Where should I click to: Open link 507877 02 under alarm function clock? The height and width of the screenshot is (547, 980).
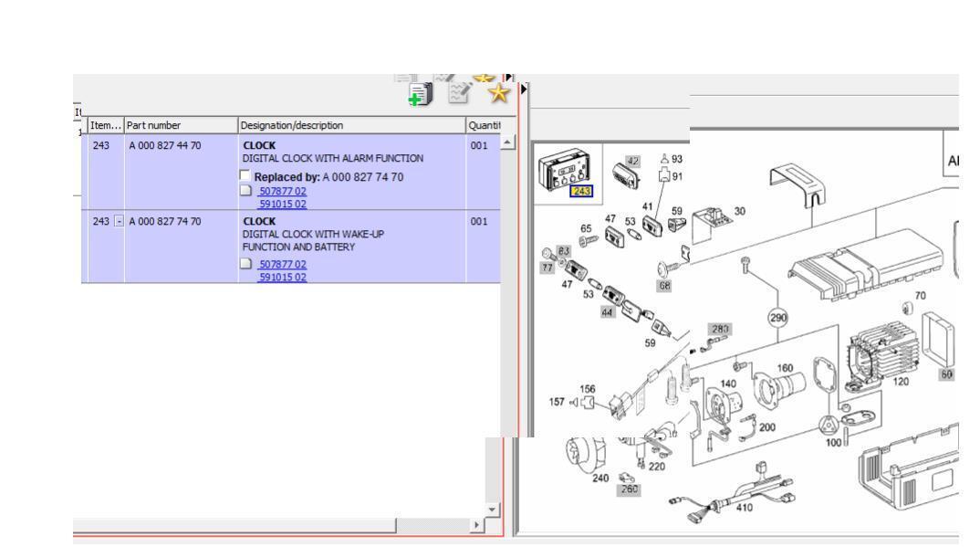click(282, 190)
